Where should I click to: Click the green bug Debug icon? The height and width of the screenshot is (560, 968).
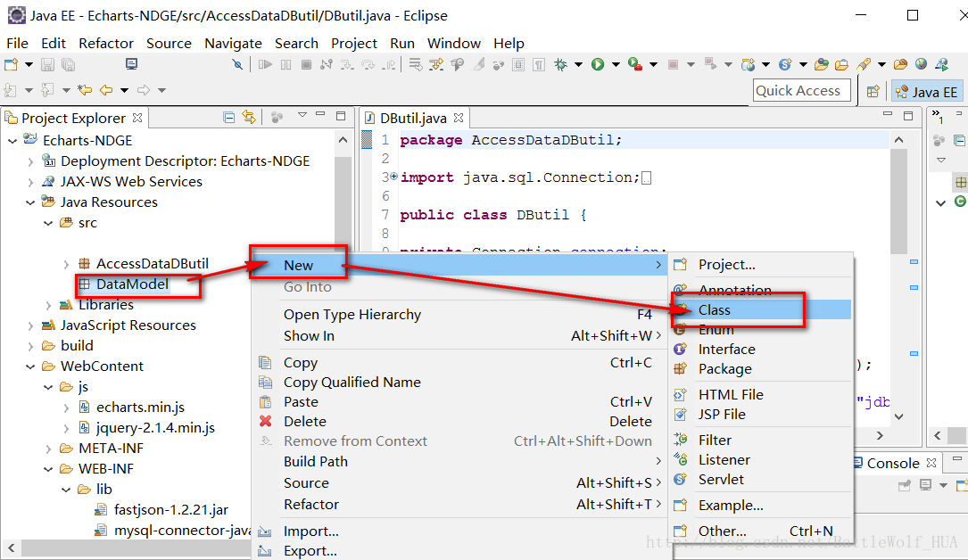pyautogui.click(x=560, y=64)
